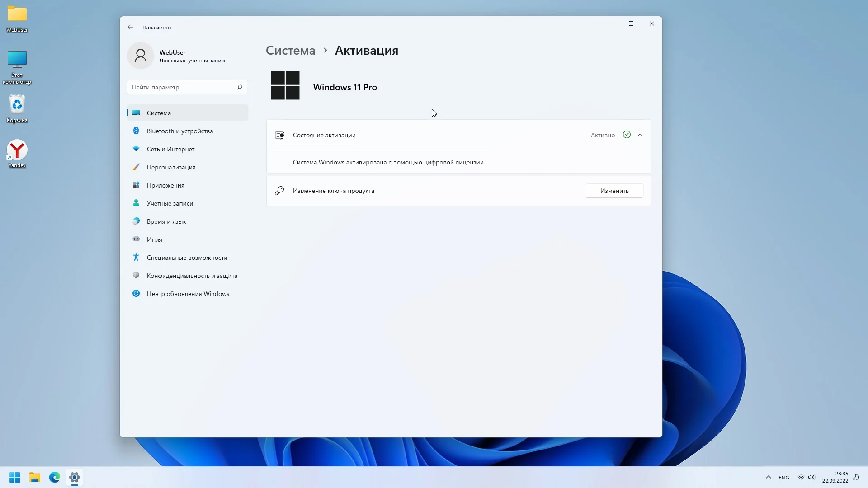The height and width of the screenshot is (488, 868).
Task: Open Конфиденциальность и защита page
Action: tap(192, 276)
